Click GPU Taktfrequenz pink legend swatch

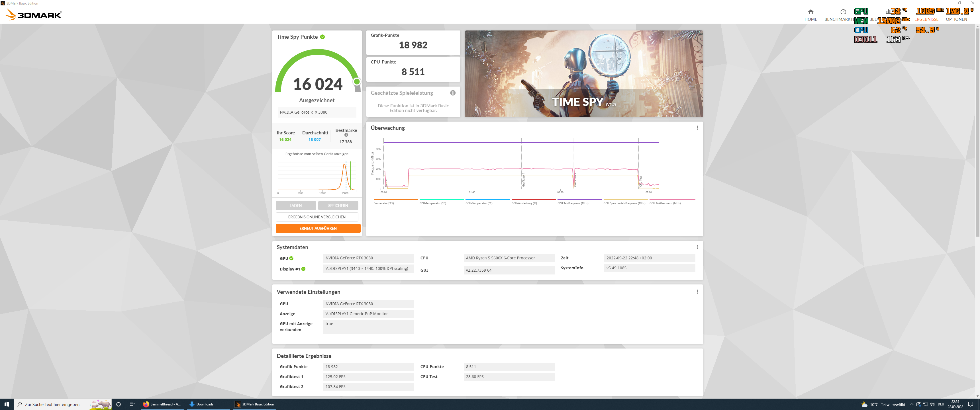[672, 199]
